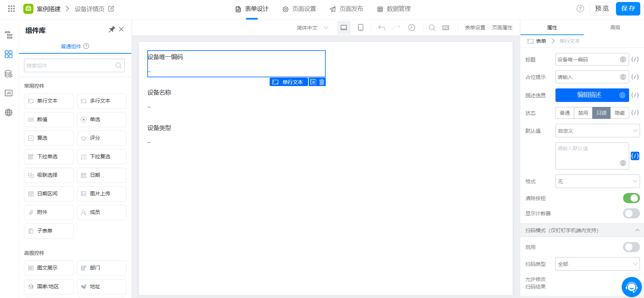Screen dimensions: 644x298
Task: Open the 扫码类型 全部 dropdown
Action: point(597,264)
